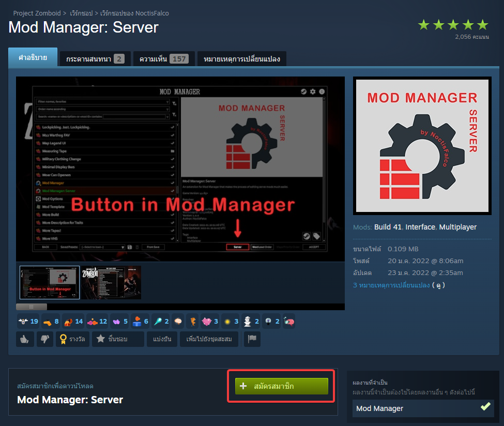
Task: Select the first screenshot thumbnail
Action: [50, 283]
